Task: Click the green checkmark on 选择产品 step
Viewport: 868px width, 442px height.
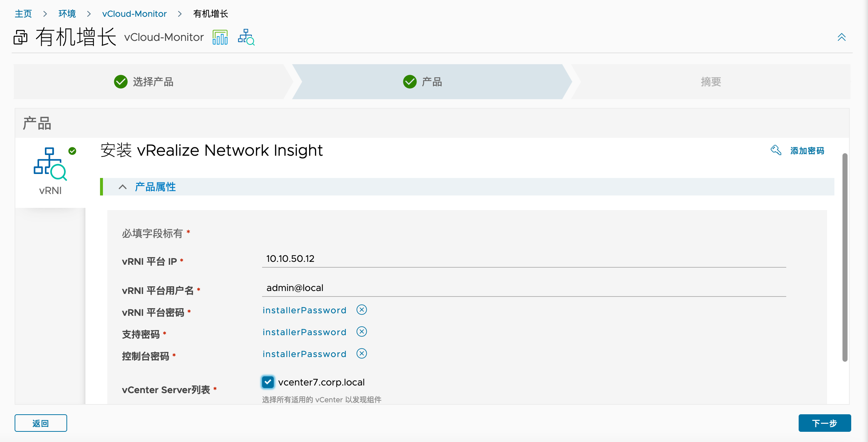Action: click(120, 81)
